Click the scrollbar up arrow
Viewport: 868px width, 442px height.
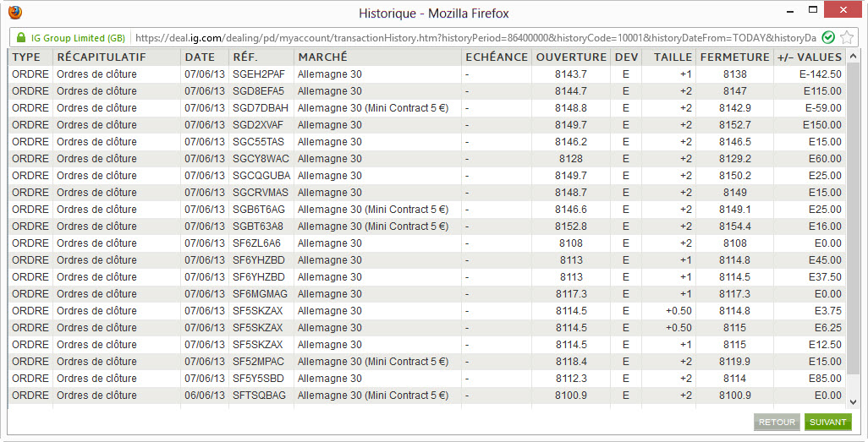(x=853, y=57)
